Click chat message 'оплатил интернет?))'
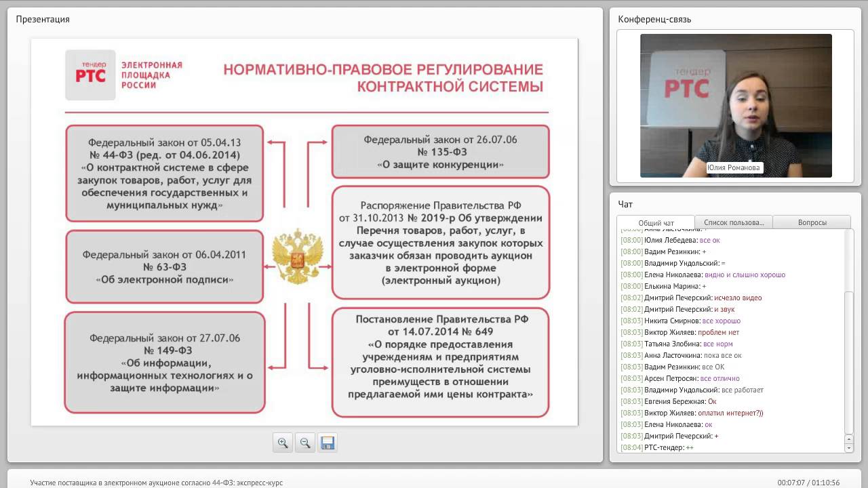Screen dimensions: 868x488 pyautogui.click(x=731, y=413)
